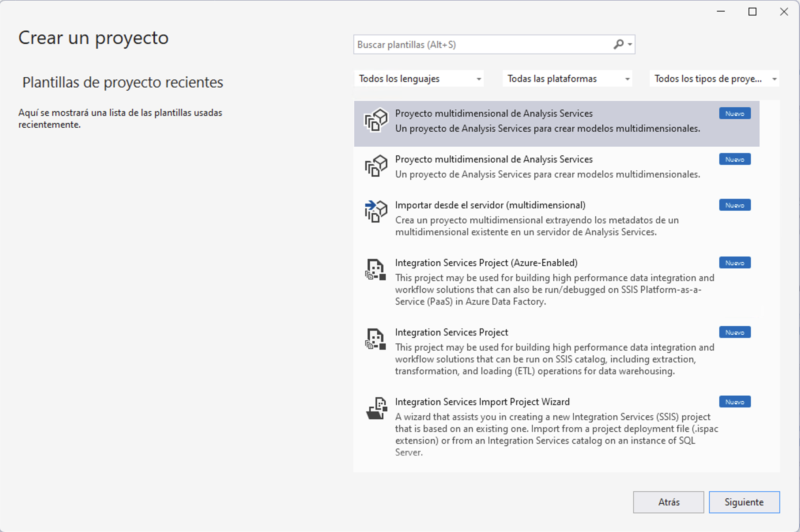This screenshot has height=532, width=800.
Task: Click the magnifier search icon
Action: 619,44
